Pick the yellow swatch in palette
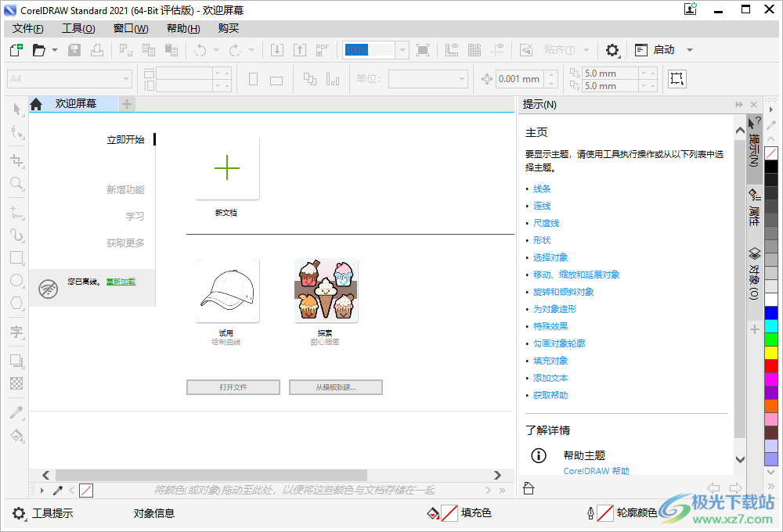This screenshot has width=783, height=532. 771,353
